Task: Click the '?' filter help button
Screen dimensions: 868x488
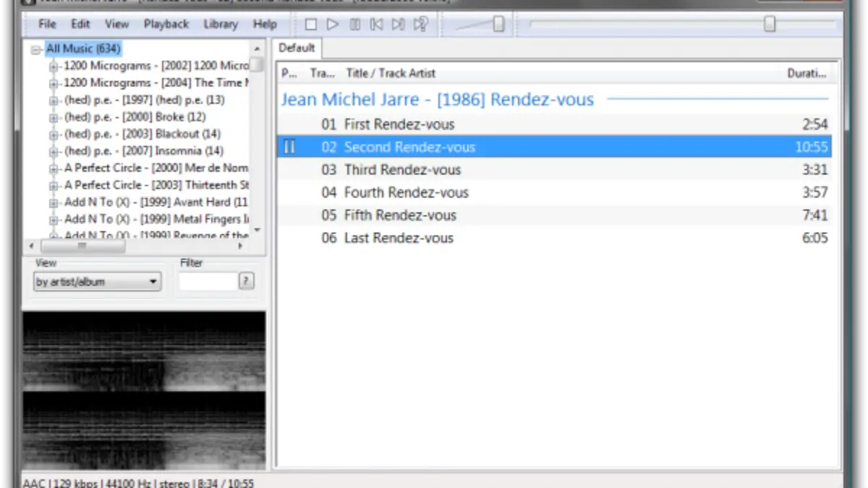Action: pos(247,281)
